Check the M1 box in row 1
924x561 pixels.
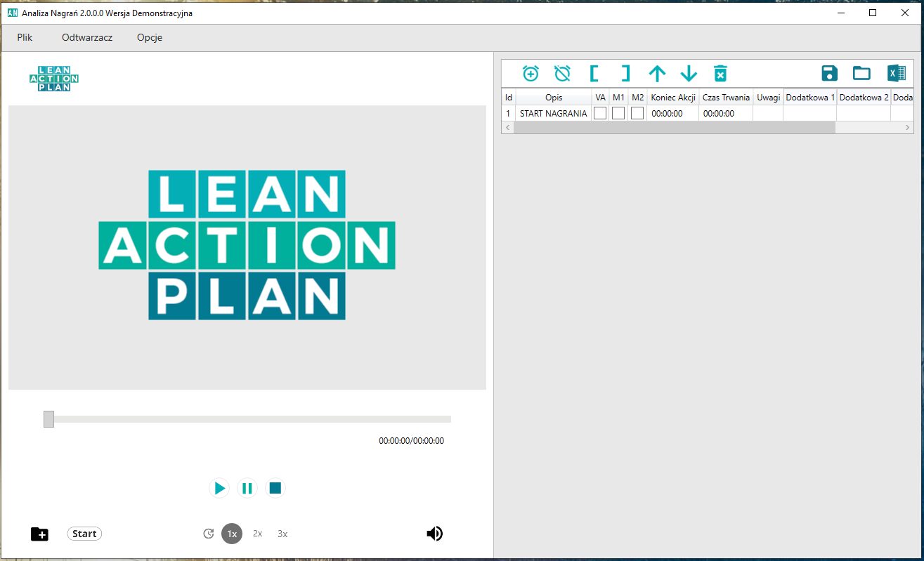618,113
